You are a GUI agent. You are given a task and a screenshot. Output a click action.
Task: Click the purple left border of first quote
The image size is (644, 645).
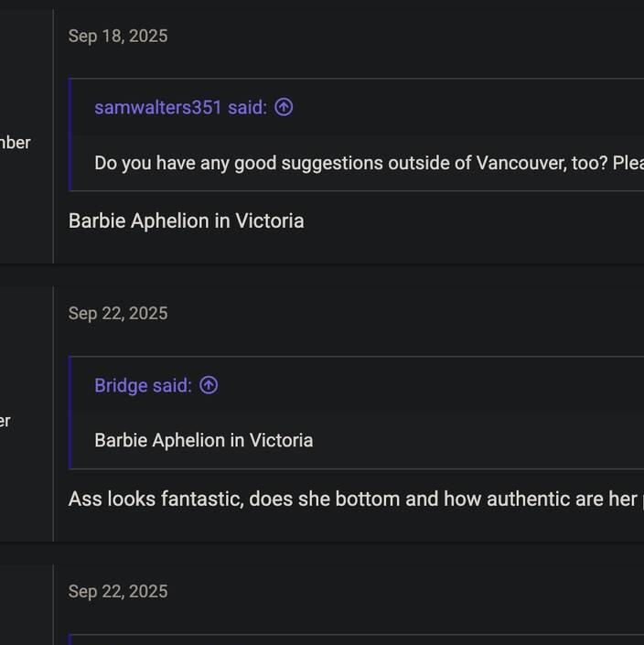[x=70, y=135]
